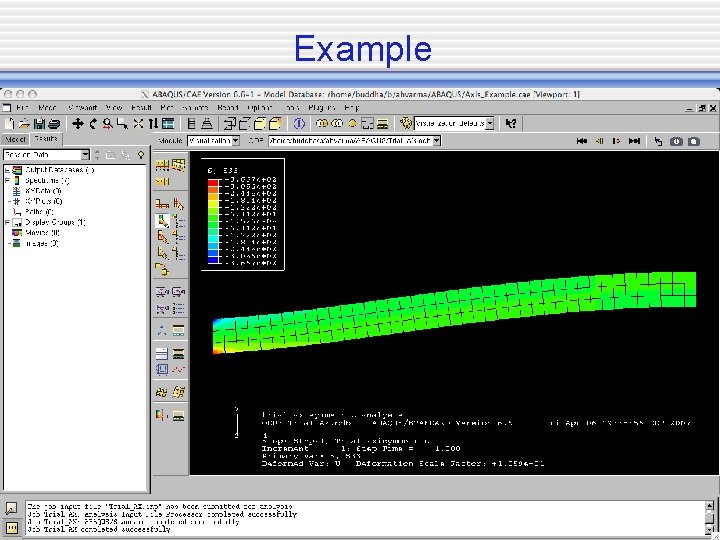This screenshot has width=720, height=540.
Task: Set hidden-line render style
Action: click(x=245, y=123)
